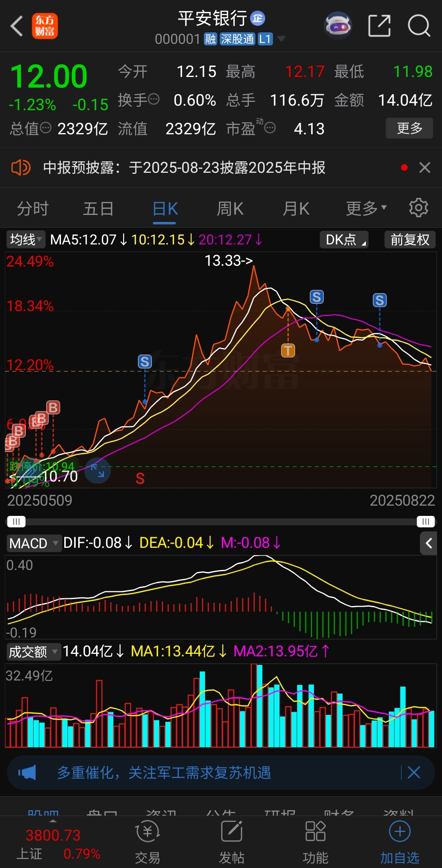
Task: Go back with the left arrow
Action: 16,26
